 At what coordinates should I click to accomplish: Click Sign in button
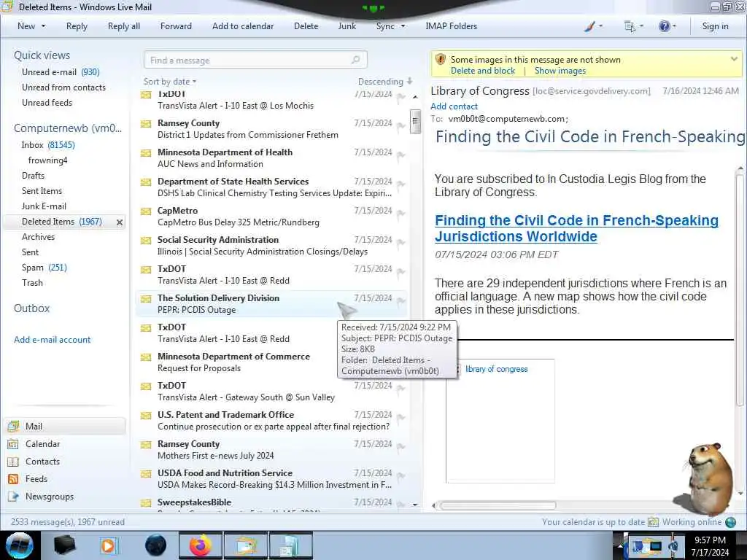tap(715, 26)
